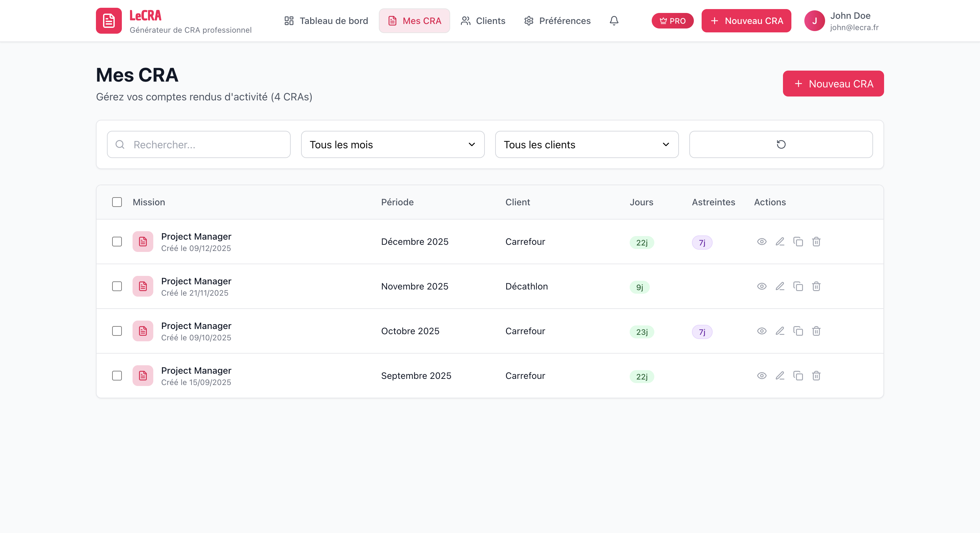Open the Tous les mois dropdown
Screen dimensions: 980x533
coord(392,144)
